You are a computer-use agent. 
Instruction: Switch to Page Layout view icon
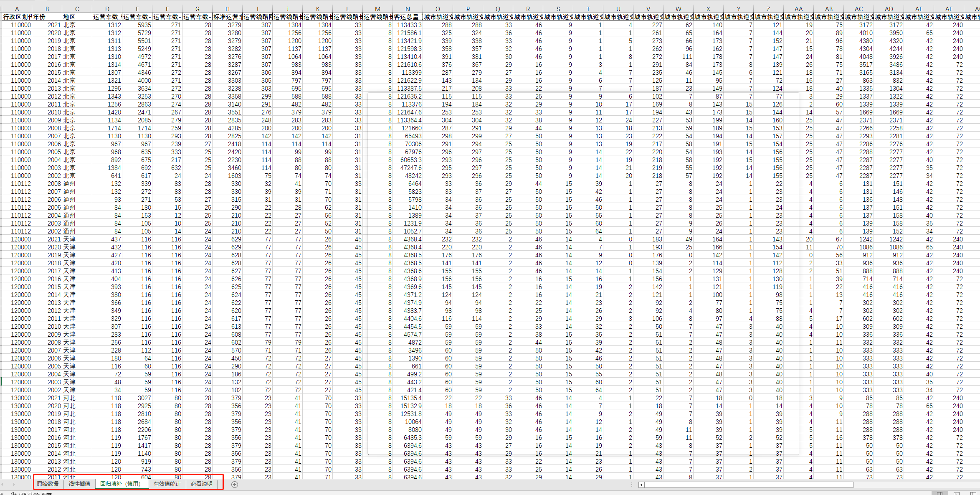[x=956, y=493]
